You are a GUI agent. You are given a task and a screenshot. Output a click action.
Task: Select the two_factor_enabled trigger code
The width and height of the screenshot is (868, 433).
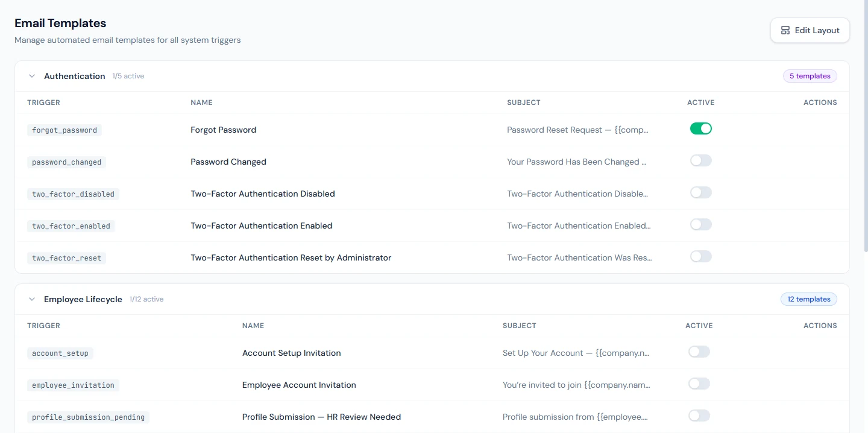[x=71, y=226]
